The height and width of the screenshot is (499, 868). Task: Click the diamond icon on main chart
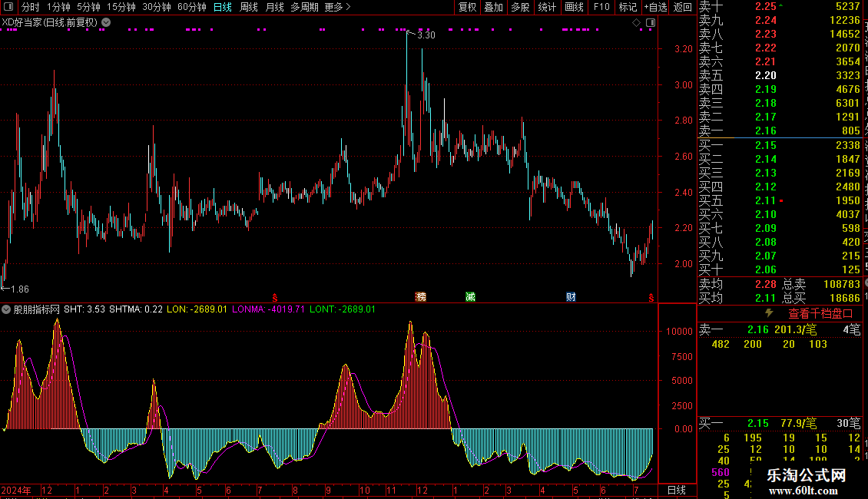point(636,23)
